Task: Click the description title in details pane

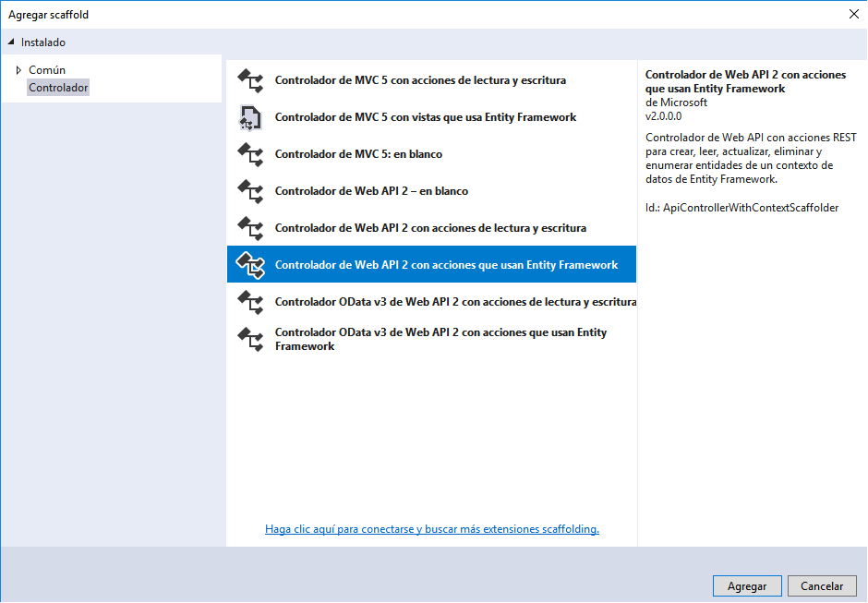Action: [x=745, y=81]
